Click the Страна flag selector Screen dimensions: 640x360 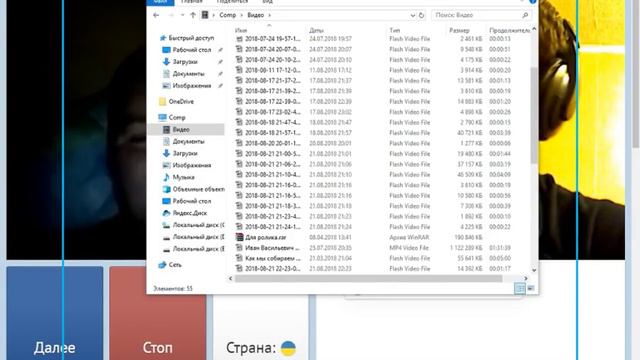(x=288, y=348)
